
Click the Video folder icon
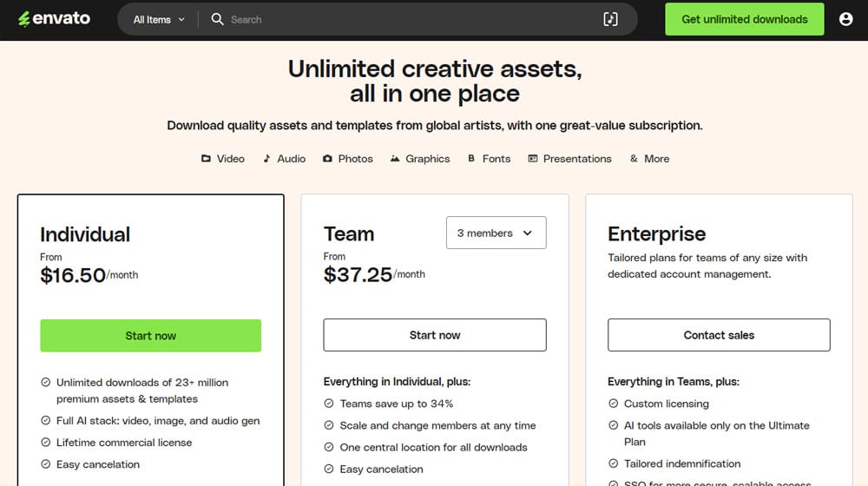[206, 158]
